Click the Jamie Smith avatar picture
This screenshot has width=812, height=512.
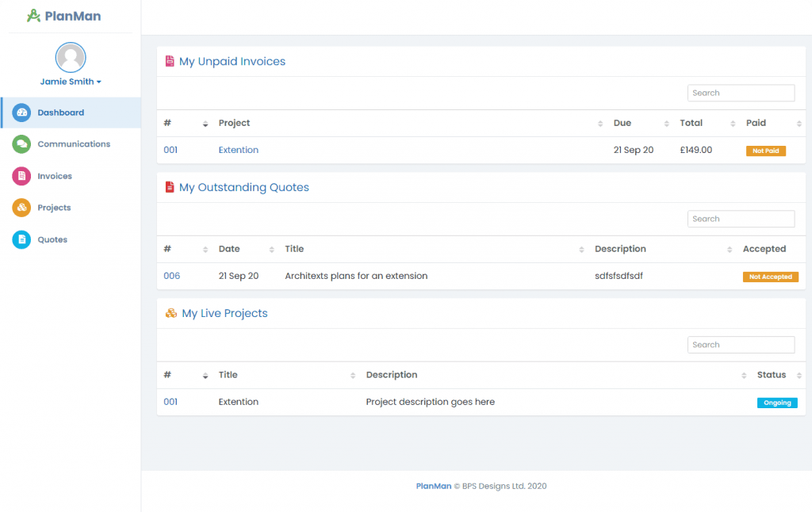tap(71, 58)
